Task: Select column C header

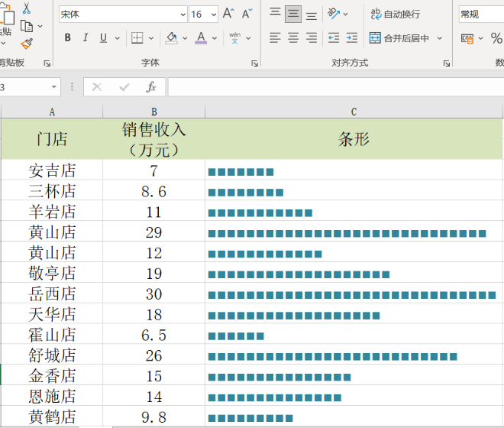Action: coord(354,112)
